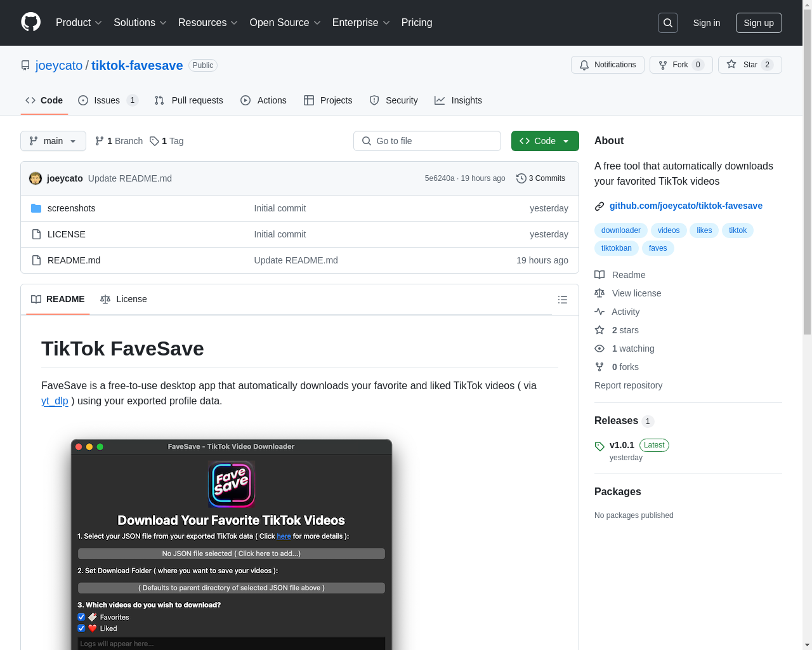
Task: Click the scale icon beside View license
Action: (x=599, y=293)
